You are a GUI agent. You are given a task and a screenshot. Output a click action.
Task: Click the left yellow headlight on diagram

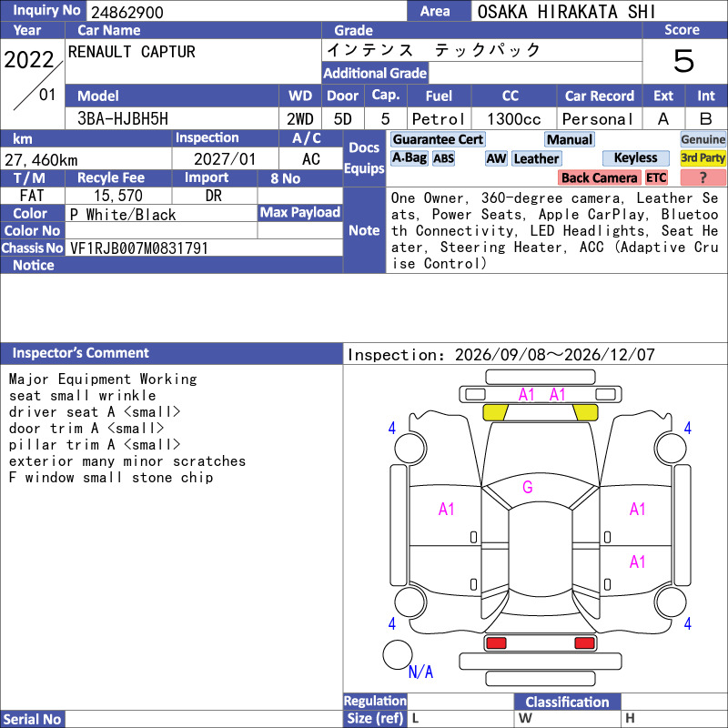(495, 412)
